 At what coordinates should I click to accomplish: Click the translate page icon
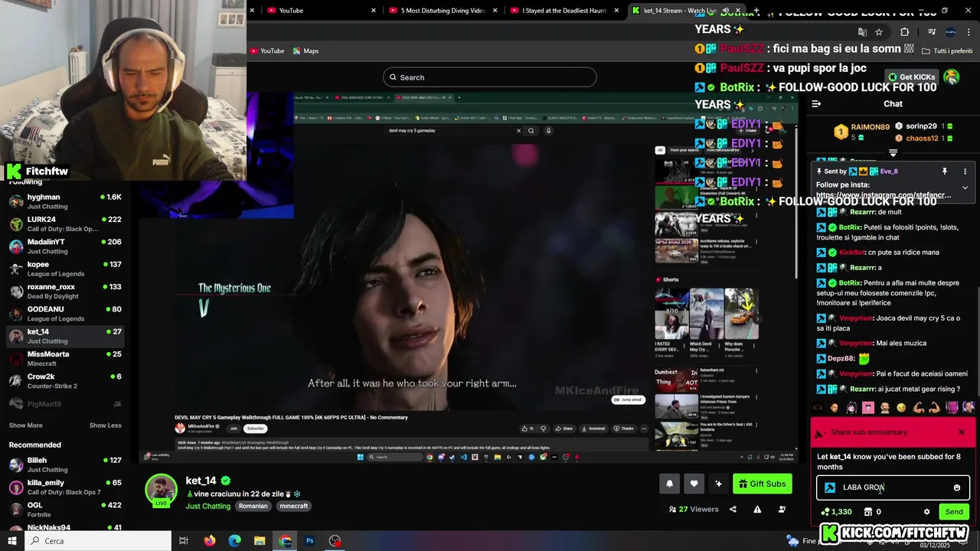pos(862,32)
